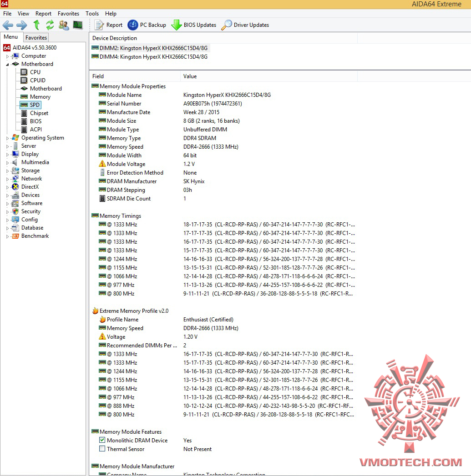Click the Module Voltage warning icon

click(102, 164)
